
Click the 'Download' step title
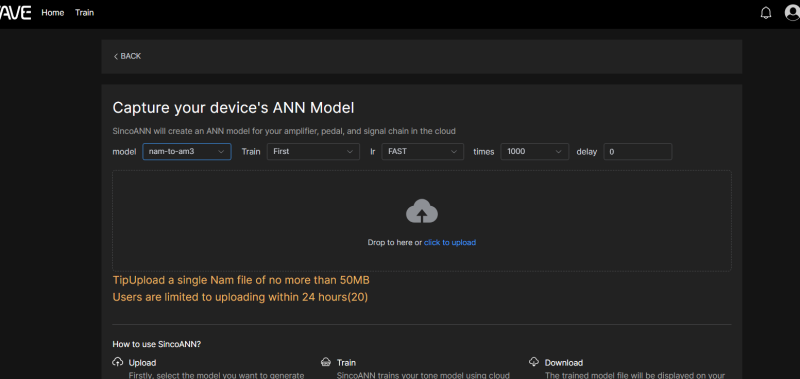pyautogui.click(x=564, y=363)
